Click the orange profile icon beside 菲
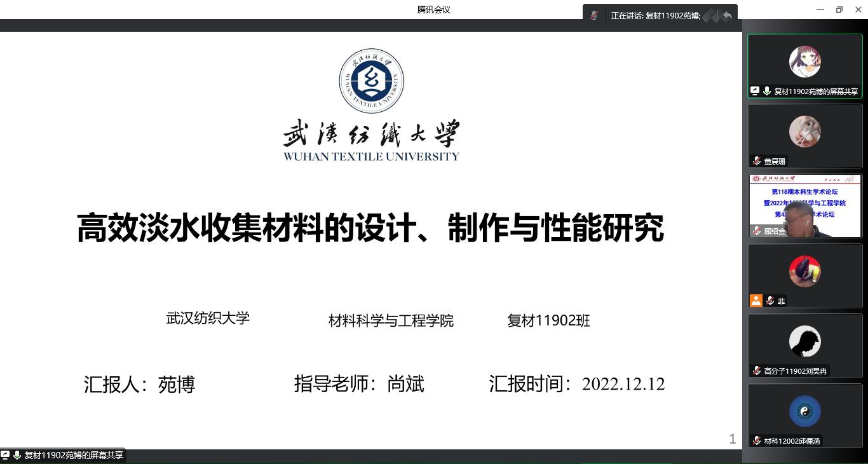 coord(756,301)
